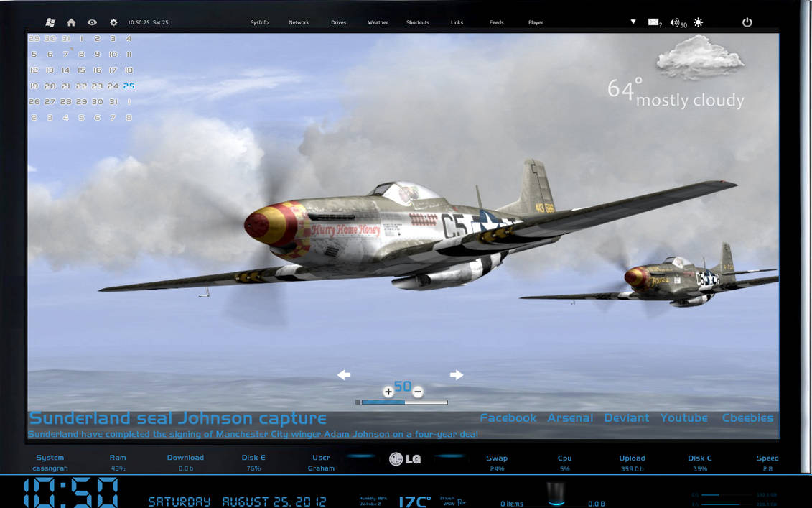Open the Arsenal link
Screen dimensions: 812x508
(x=570, y=417)
